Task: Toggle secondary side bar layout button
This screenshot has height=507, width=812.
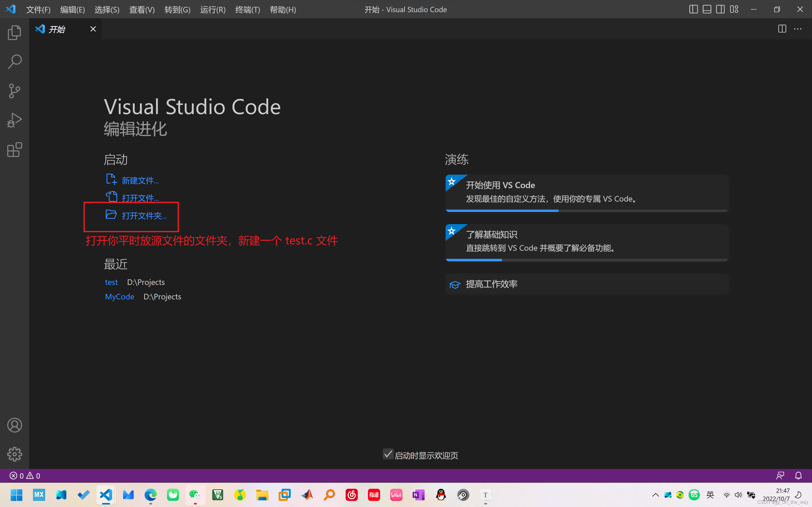Action: pyautogui.click(x=720, y=9)
